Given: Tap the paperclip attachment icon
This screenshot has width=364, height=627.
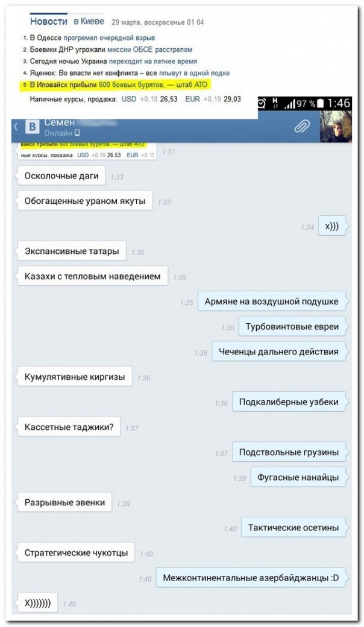Looking at the screenshot, I should coord(303,127).
